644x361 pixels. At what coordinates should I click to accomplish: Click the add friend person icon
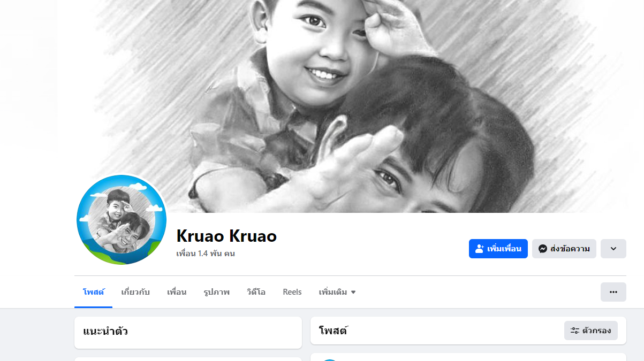point(480,249)
